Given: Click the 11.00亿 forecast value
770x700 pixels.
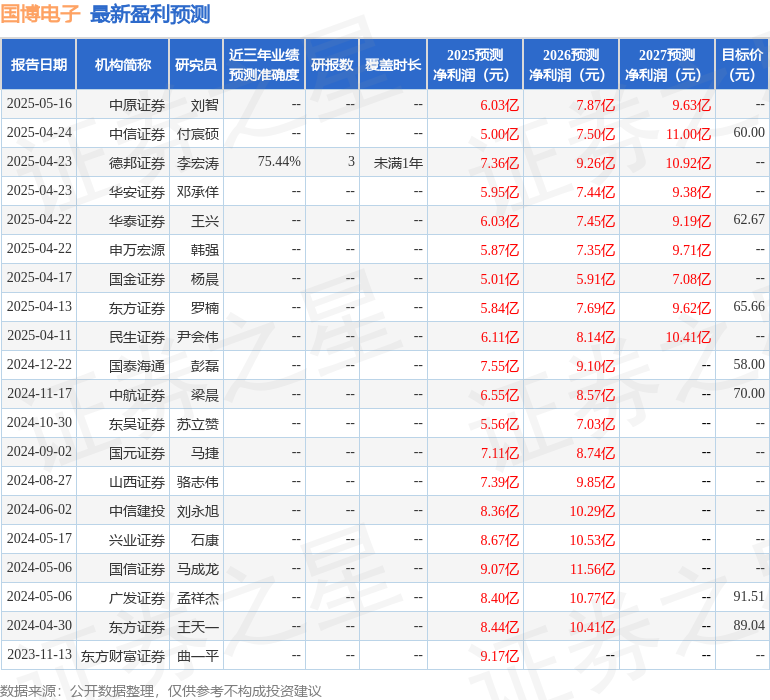Looking at the screenshot, I should (x=688, y=134).
